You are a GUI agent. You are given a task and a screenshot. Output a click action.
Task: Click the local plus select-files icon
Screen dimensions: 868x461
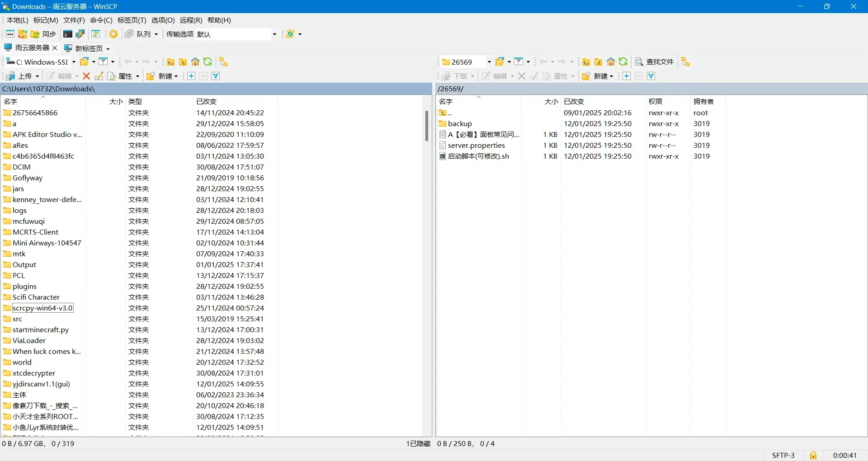(191, 76)
